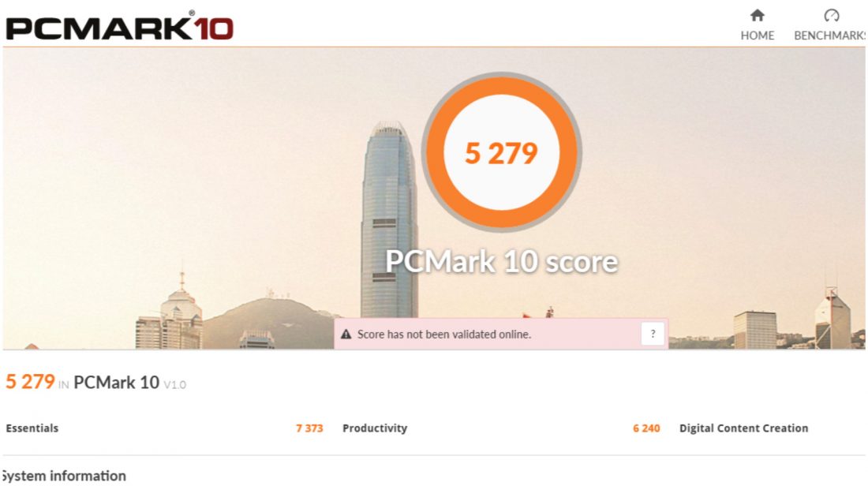Screen dimensions: 868x486
Task: Click the skyscraper in the banner image
Action: click(389, 222)
